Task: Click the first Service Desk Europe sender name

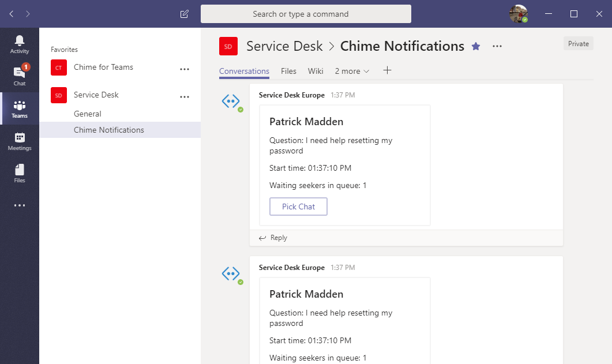Action: pyautogui.click(x=291, y=95)
